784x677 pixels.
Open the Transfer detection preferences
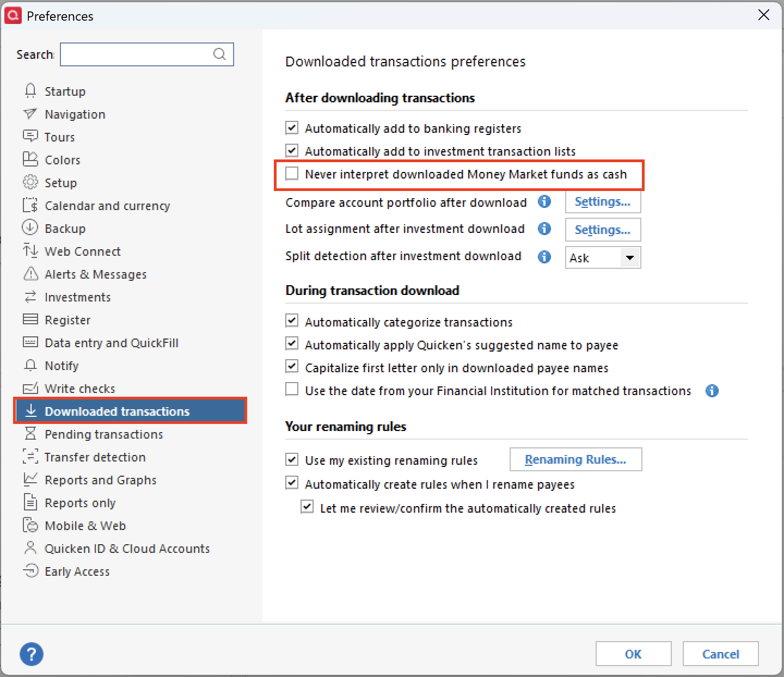tap(95, 457)
